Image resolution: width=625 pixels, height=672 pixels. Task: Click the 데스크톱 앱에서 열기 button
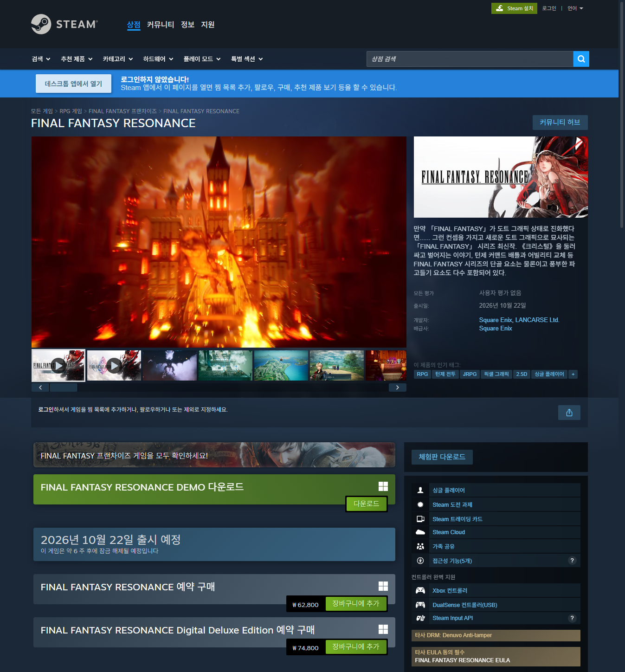tap(73, 84)
